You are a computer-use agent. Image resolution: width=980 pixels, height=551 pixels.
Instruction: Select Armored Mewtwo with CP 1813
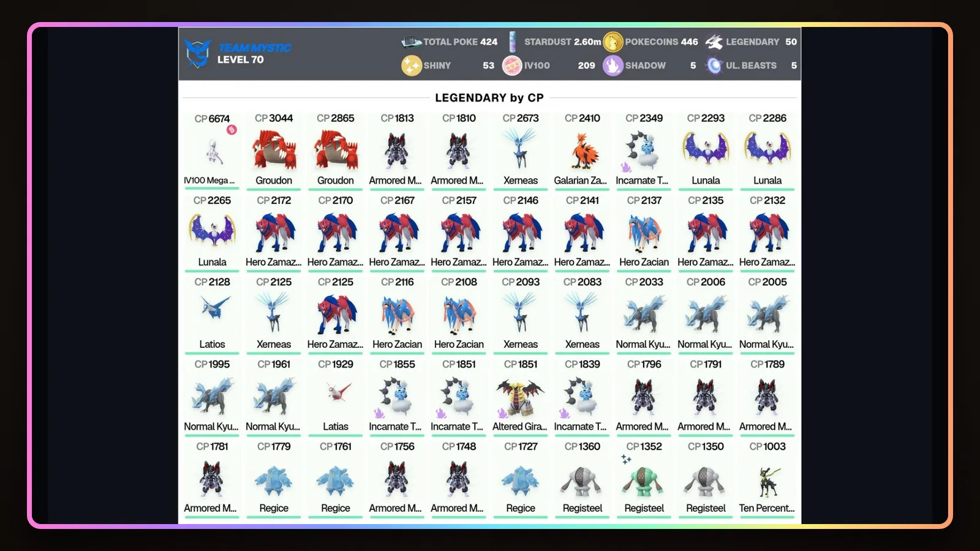tap(397, 151)
